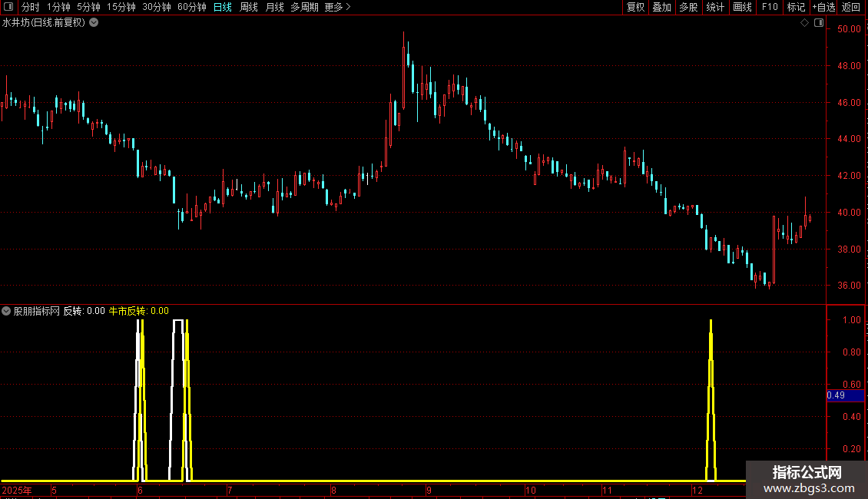868x499 pixels.
Task: Click month 9 on the time axis
Action: 429,490
